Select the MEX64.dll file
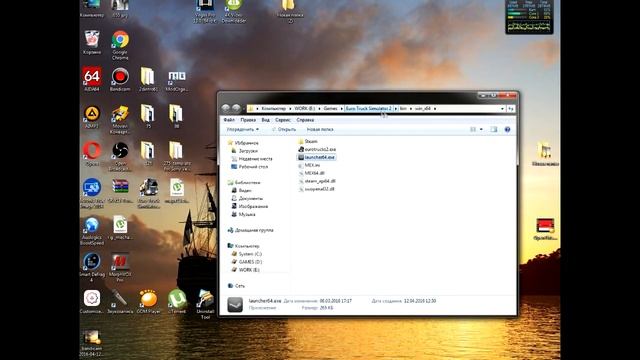The height and width of the screenshot is (360, 640). 311,173
